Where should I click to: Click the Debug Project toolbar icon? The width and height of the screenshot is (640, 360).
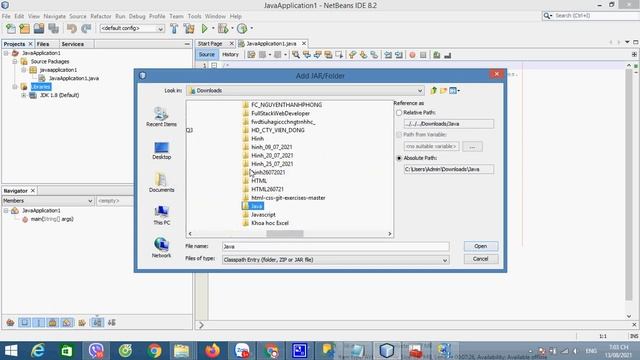point(223,29)
